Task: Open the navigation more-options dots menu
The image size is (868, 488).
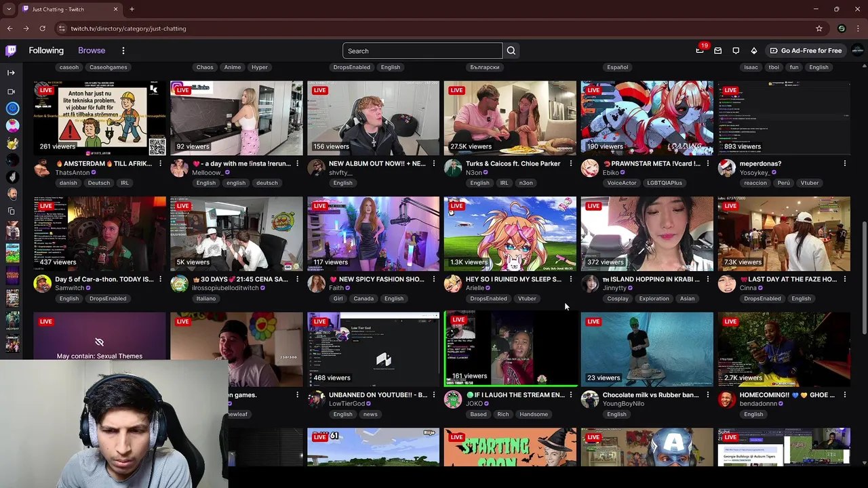Action: pos(123,51)
